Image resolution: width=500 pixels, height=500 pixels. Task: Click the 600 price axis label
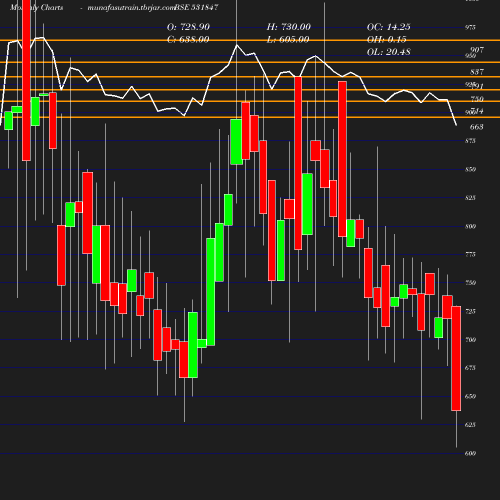point(470,454)
